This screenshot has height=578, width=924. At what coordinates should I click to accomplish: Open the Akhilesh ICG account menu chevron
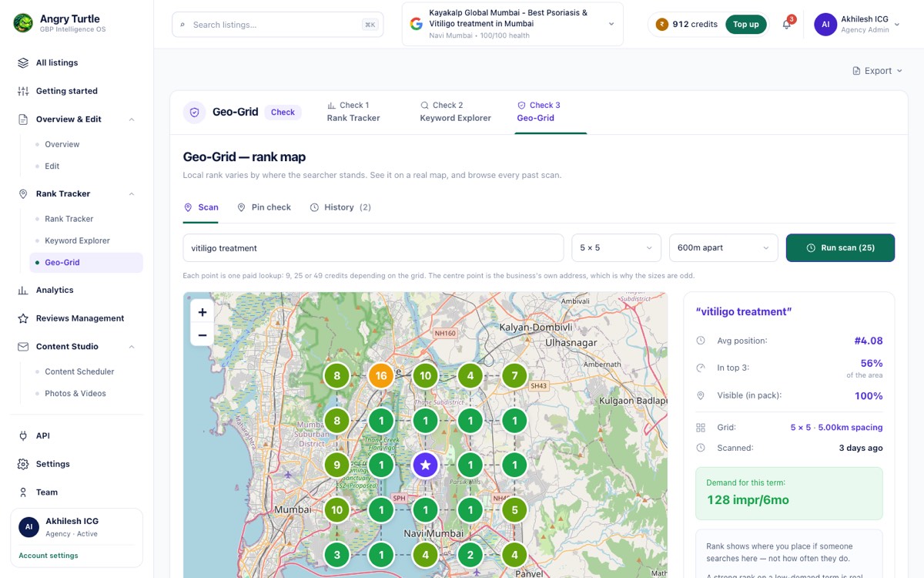click(x=897, y=25)
